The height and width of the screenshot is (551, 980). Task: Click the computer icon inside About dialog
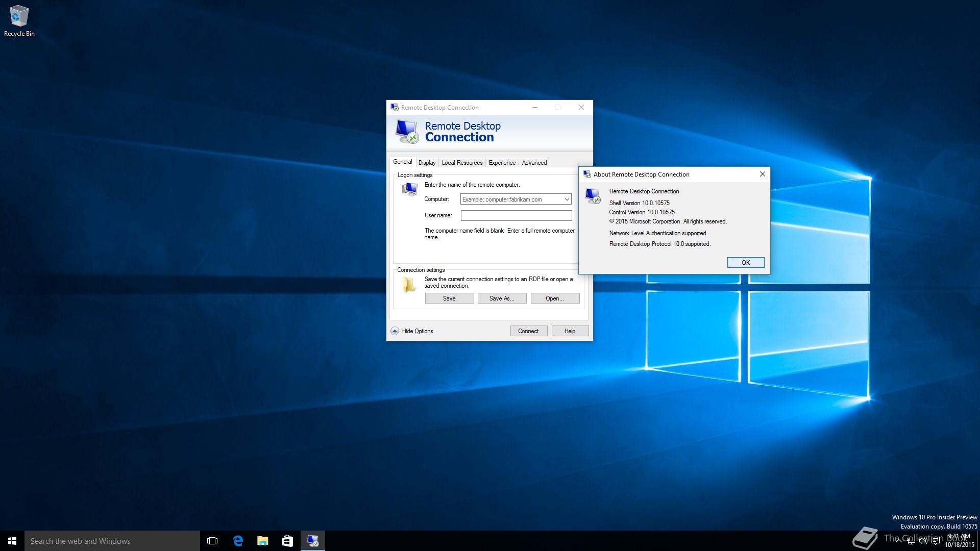(593, 196)
